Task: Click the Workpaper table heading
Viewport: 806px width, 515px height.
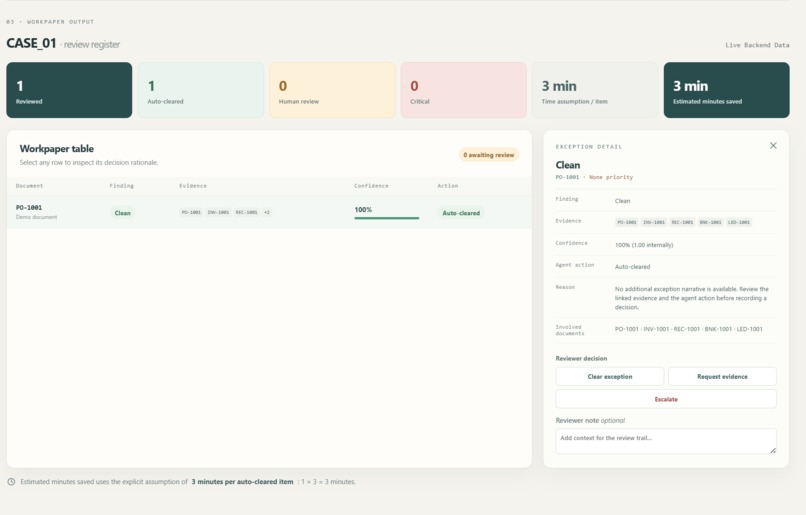Action: (x=57, y=149)
